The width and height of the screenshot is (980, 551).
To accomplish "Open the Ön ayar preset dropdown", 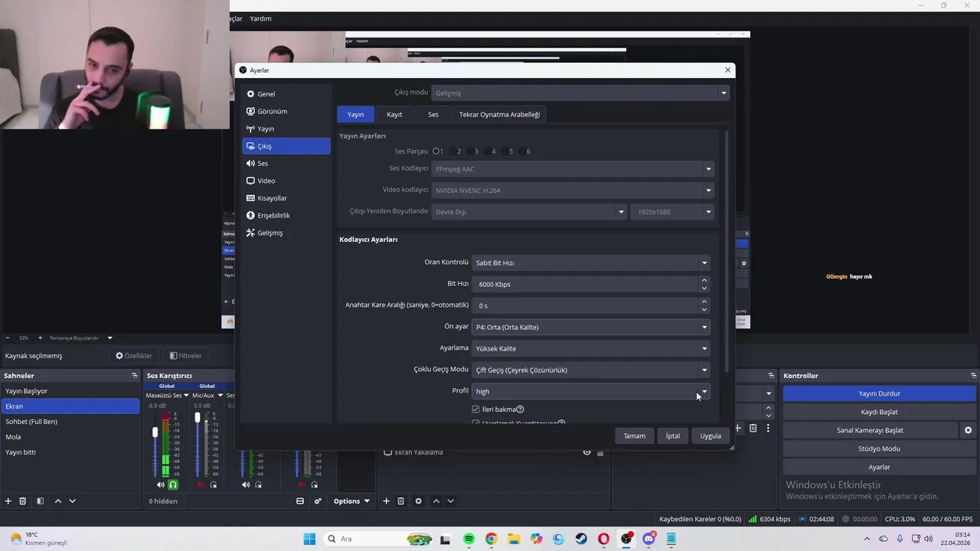I will [590, 327].
